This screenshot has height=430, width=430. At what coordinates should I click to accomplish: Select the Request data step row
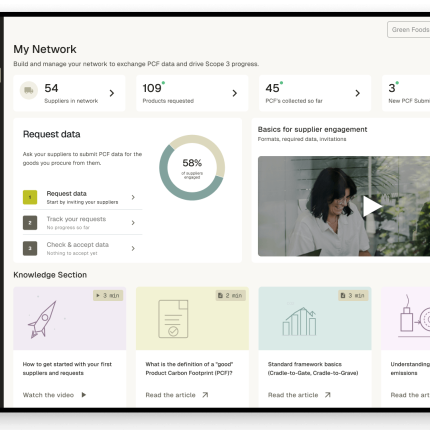pyautogui.click(x=82, y=197)
